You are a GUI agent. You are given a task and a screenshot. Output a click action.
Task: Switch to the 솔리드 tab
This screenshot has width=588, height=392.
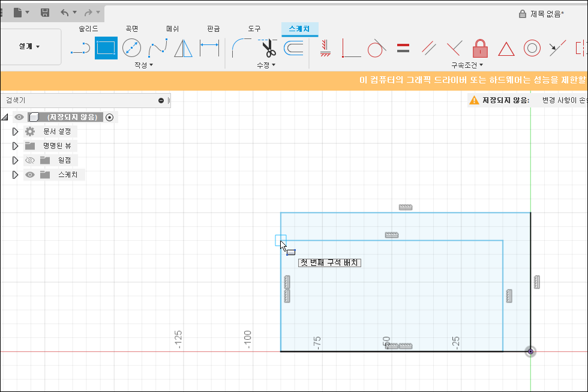[89, 28]
